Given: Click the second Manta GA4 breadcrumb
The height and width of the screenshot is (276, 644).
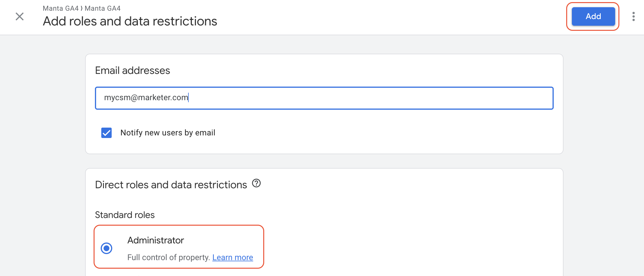Looking at the screenshot, I should tap(102, 8).
